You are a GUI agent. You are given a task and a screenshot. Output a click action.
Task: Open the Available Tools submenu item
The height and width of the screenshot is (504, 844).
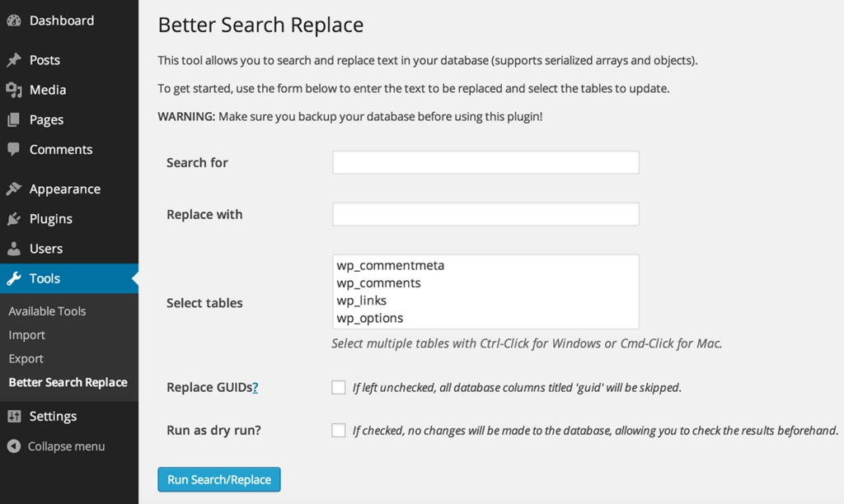pyautogui.click(x=47, y=311)
